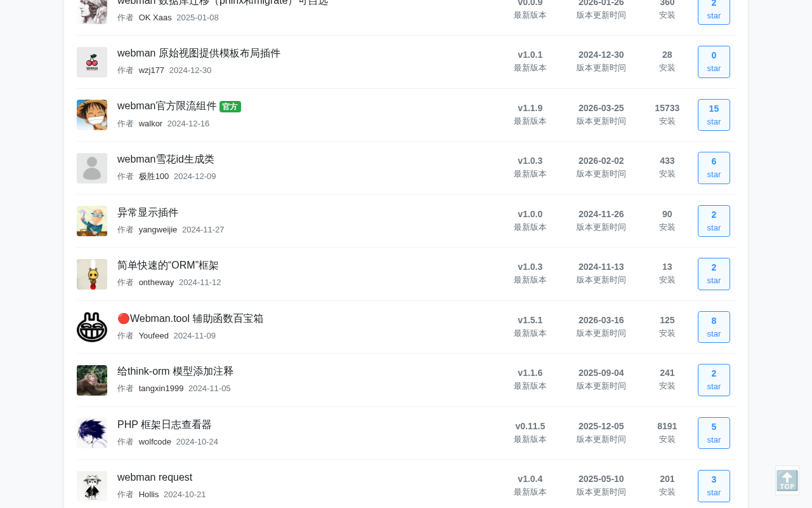
Task: View author OK Xaas's profile
Action: 155,18
